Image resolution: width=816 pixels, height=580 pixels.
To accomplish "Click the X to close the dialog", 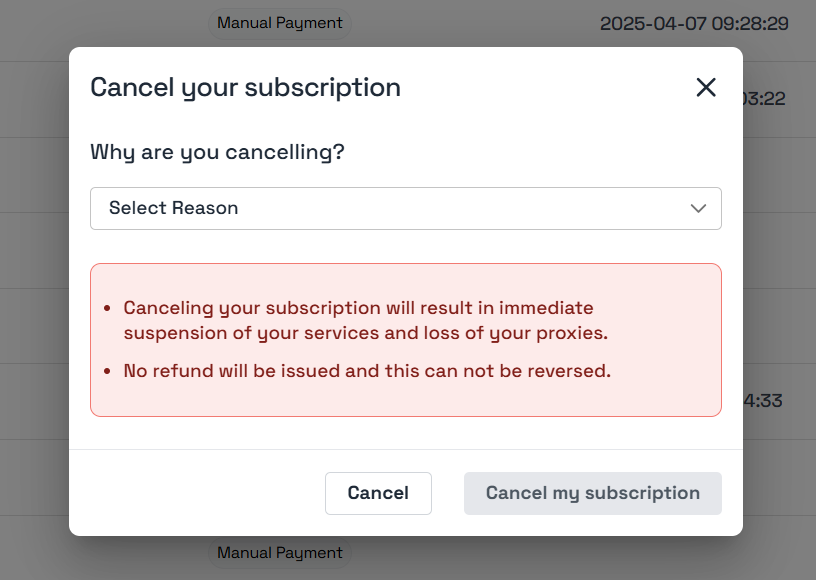I will click(706, 87).
